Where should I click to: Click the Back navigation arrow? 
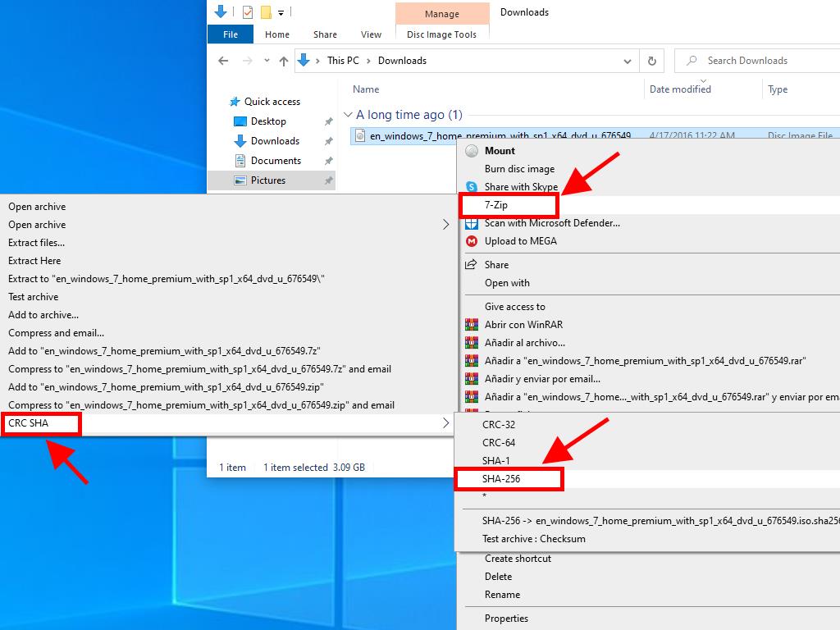coord(223,61)
